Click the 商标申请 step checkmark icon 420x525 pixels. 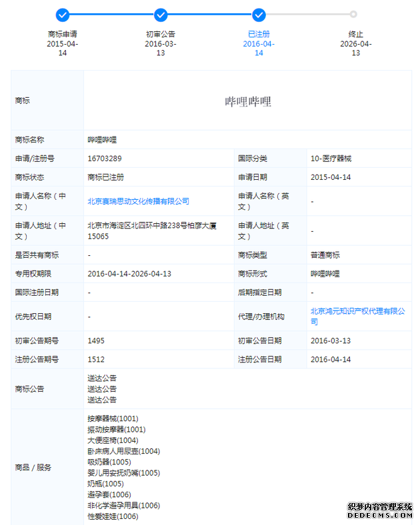point(62,15)
